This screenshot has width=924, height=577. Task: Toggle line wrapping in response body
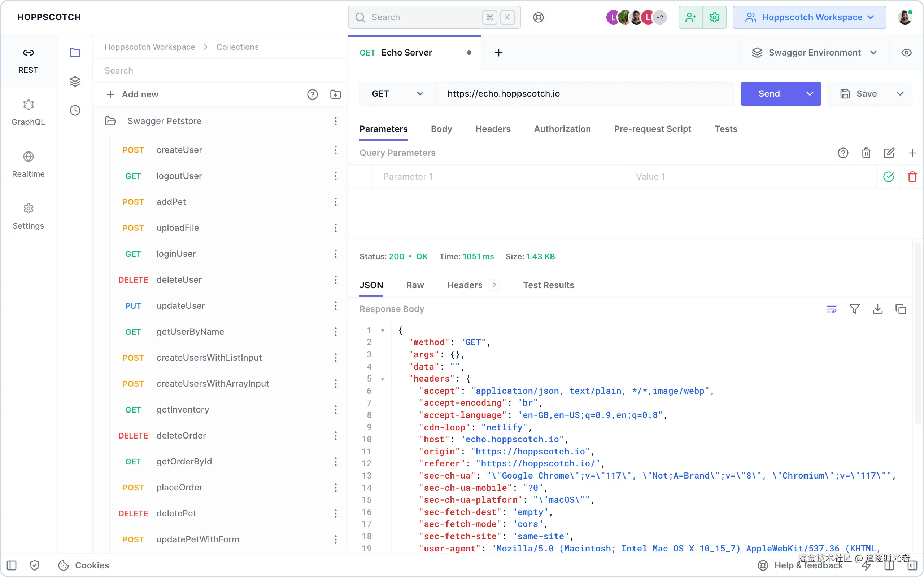(x=831, y=309)
